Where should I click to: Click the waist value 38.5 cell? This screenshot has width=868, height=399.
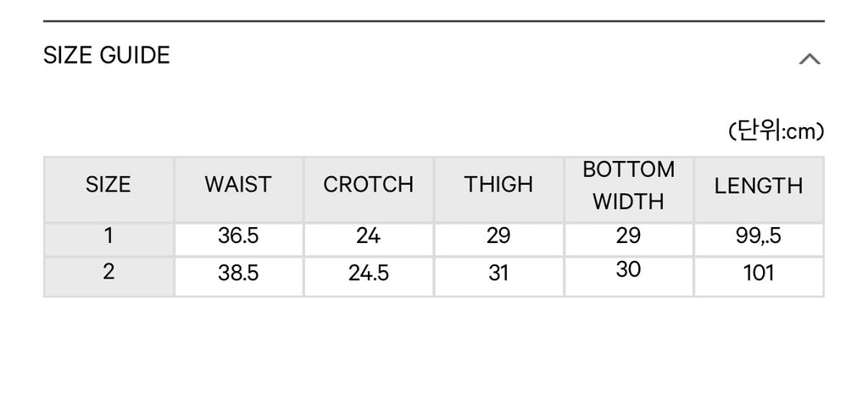pyautogui.click(x=238, y=277)
